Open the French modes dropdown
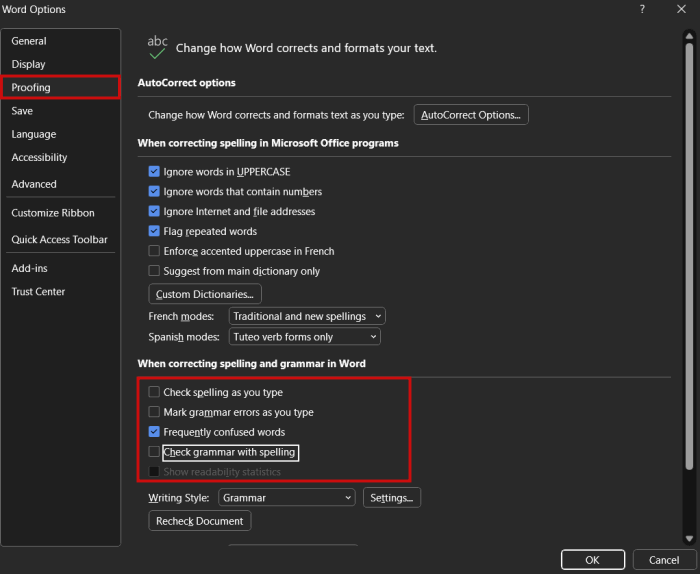 307,316
